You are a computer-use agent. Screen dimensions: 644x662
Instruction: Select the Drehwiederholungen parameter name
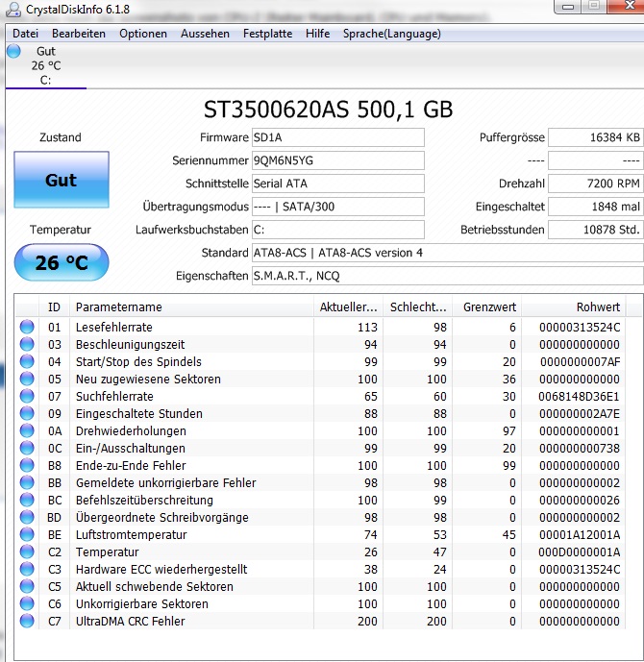131,430
